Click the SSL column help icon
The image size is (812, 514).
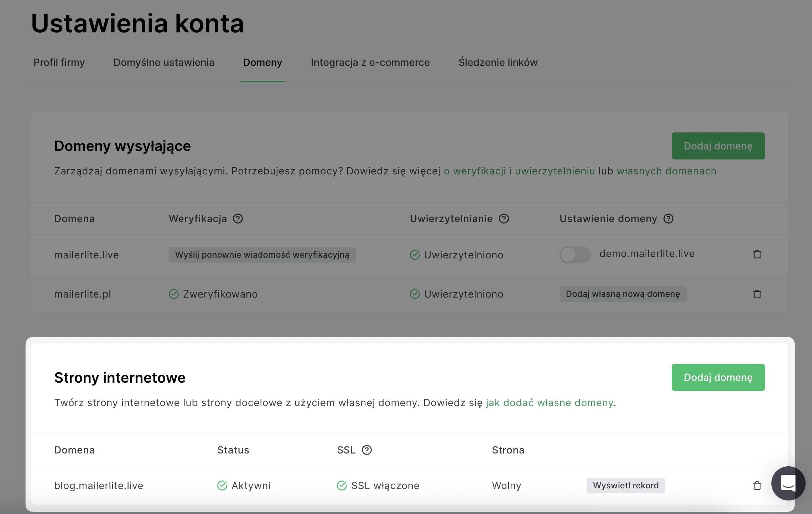367,450
